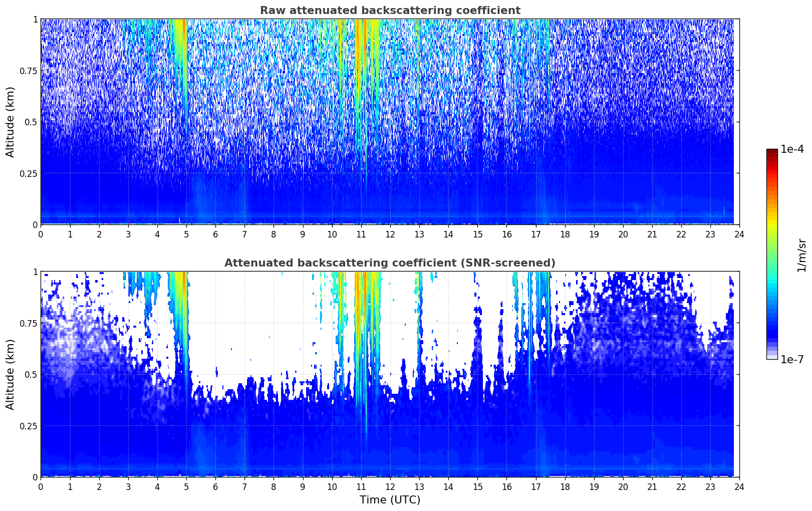The width and height of the screenshot is (812, 511).
Task: Click the '13' hour tick under bottom plot
Action: click(x=419, y=486)
